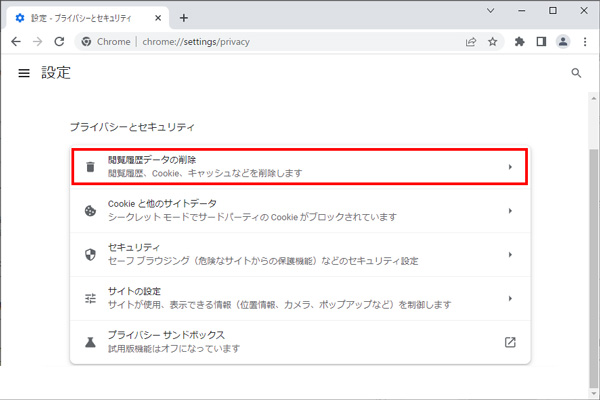Select the 設定 - プライバシーとセキュリティ tab
Image resolution: width=600 pixels, height=400 pixels.
[x=87, y=18]
